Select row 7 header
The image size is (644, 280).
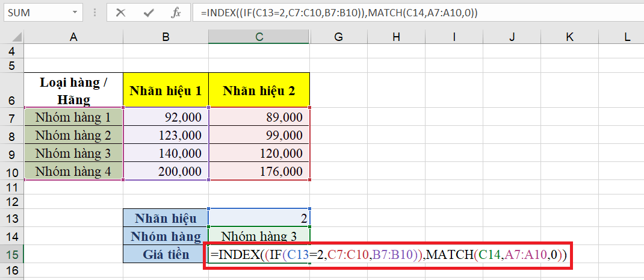pyautogui.click(x=11, y=117)
